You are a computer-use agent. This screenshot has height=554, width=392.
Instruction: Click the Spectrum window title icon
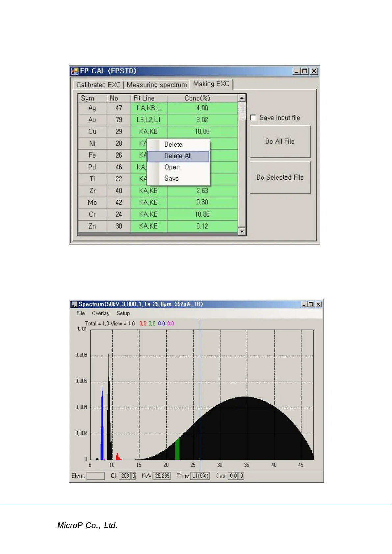(x=74, y=304)
